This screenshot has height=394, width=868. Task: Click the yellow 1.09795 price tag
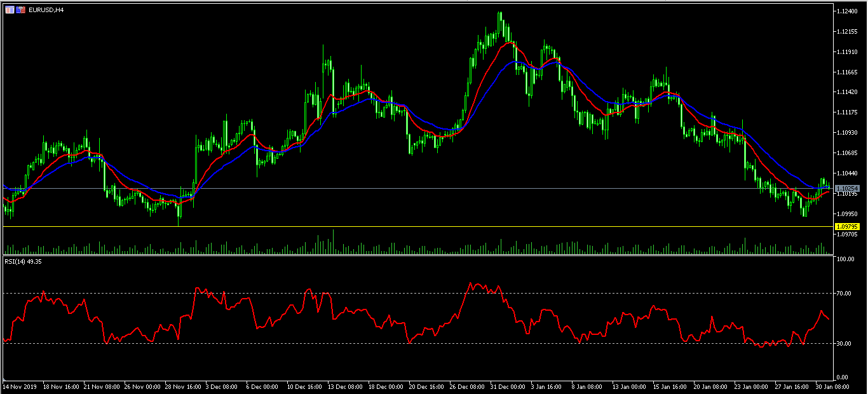[x=848, y=226]
